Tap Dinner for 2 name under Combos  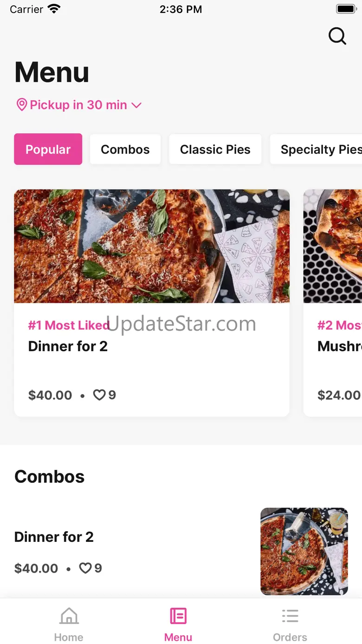(x=54, y=537)
